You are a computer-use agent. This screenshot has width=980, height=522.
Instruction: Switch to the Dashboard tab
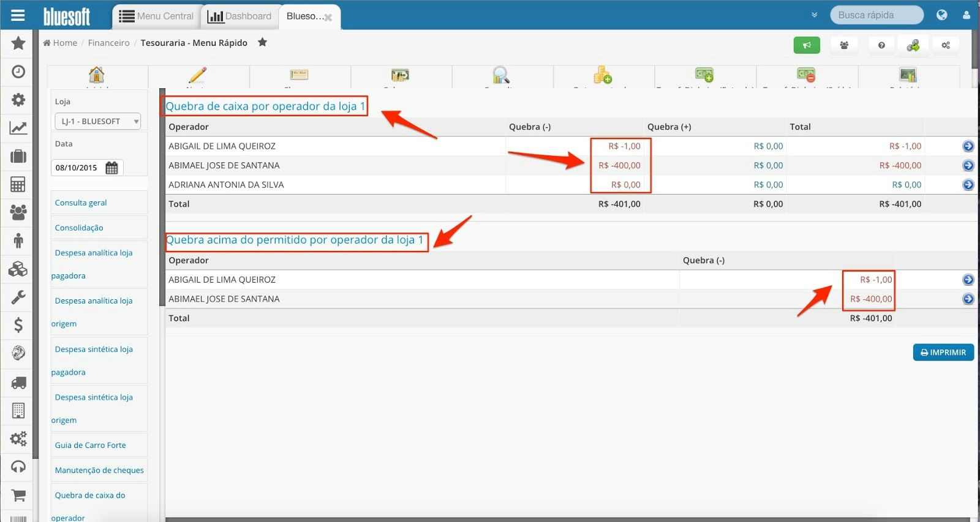pyautogui.click(x=239, y=16)
